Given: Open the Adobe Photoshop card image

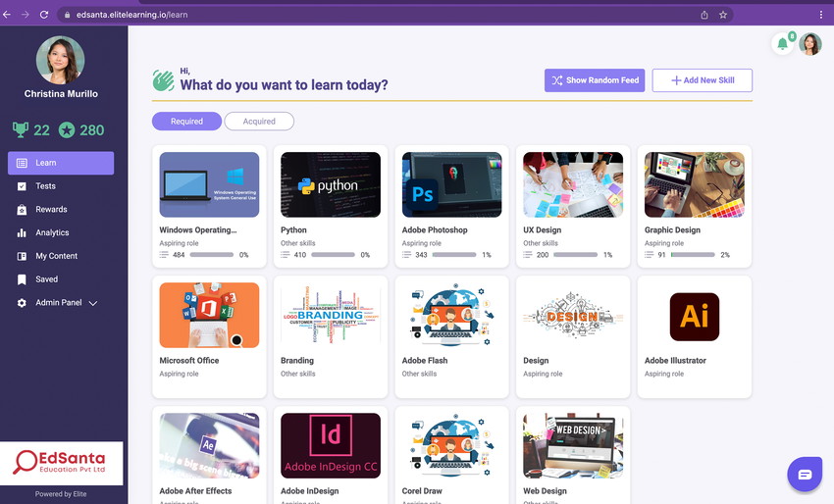Looking at the screenshot, I should point(451,184).
